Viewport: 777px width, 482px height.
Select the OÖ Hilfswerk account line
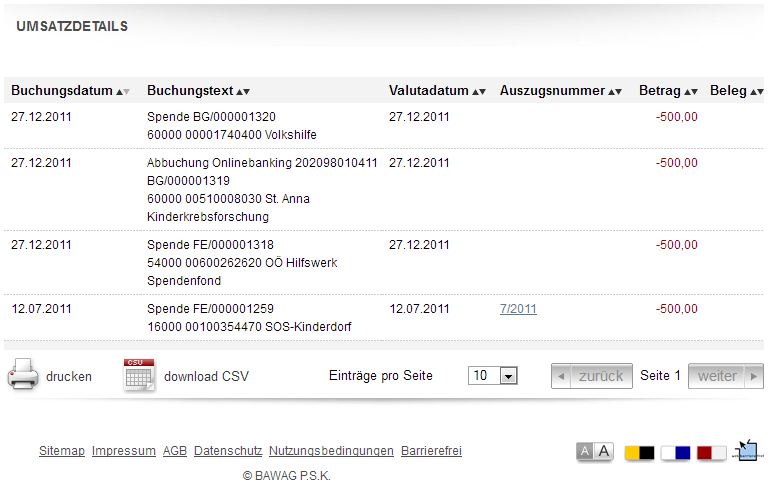click(x=242, y=263)
